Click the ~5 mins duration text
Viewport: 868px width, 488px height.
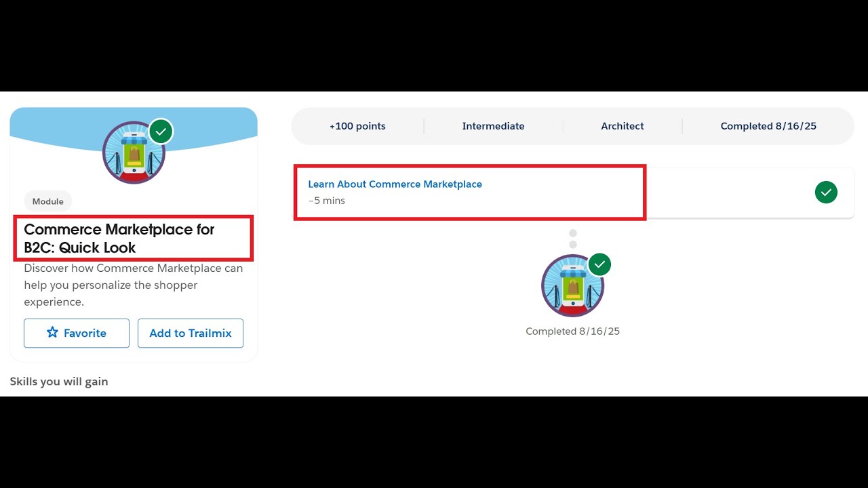(327, 201)
